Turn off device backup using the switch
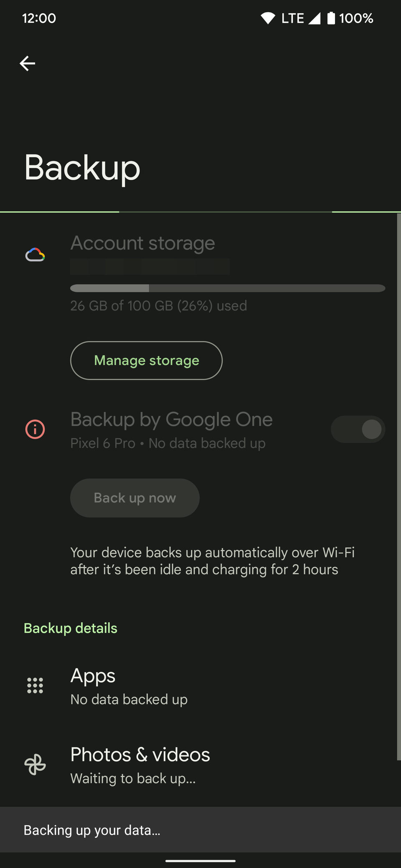401x868 pixels. click(358, 429)
